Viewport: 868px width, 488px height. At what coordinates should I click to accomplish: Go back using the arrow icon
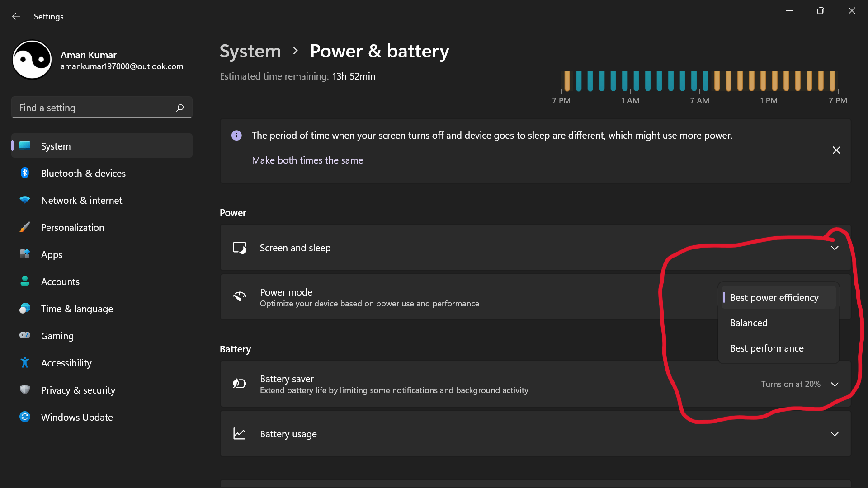16,17
